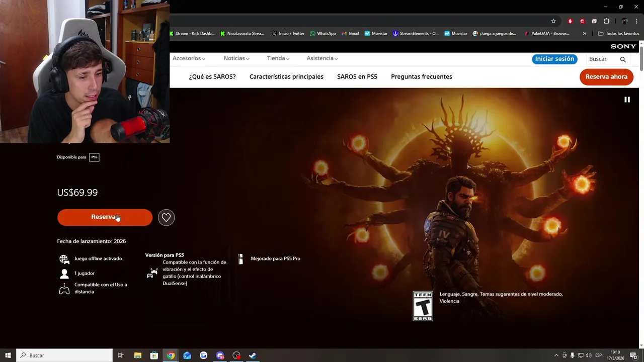
Task: Open the Stream - Kick Dashboard bookmark
Action: [192, 34]
